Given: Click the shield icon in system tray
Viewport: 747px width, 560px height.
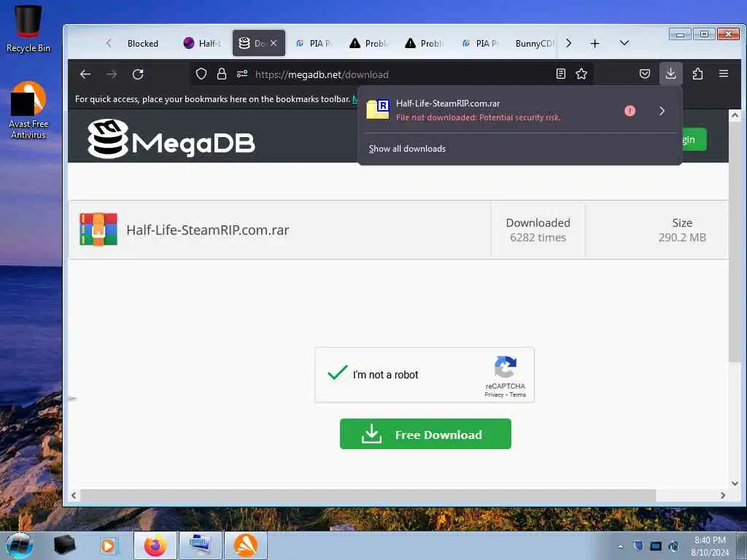Looking at the screenshot, I should (x=638, y=546).
